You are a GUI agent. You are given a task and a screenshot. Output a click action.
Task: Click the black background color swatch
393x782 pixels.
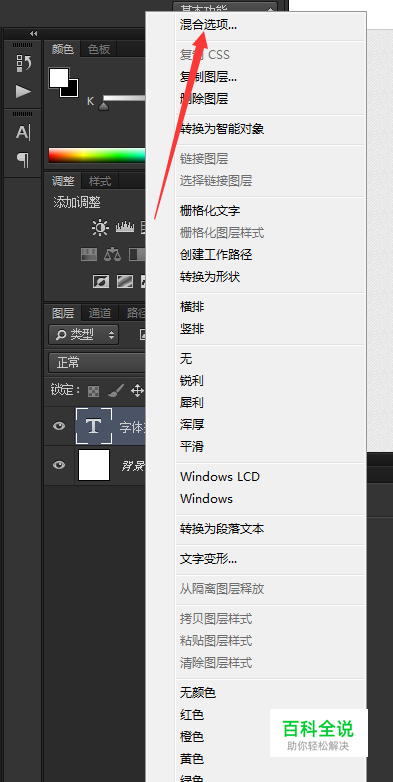tap(72, 91)
